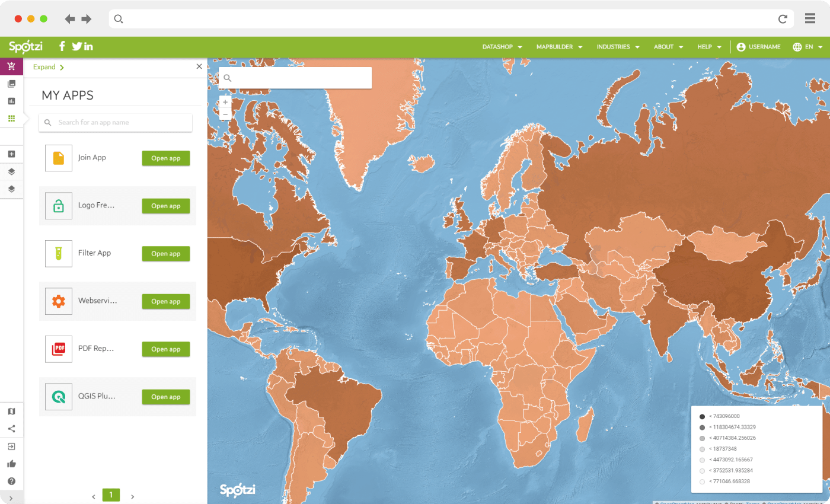Screen dimensions: 830x504
Task: Open the Join App
Action: [166, 158]
